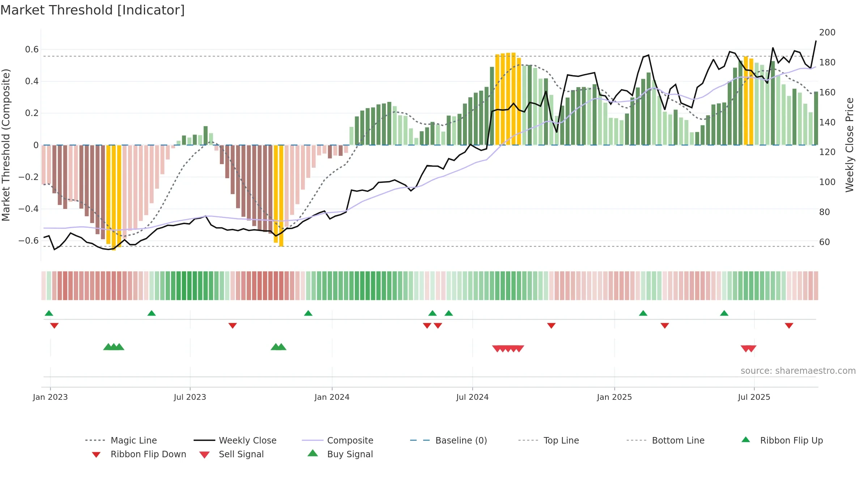Toggle Baseline (0) in the legend
This screenshot has width=868, height=488.
448,440
